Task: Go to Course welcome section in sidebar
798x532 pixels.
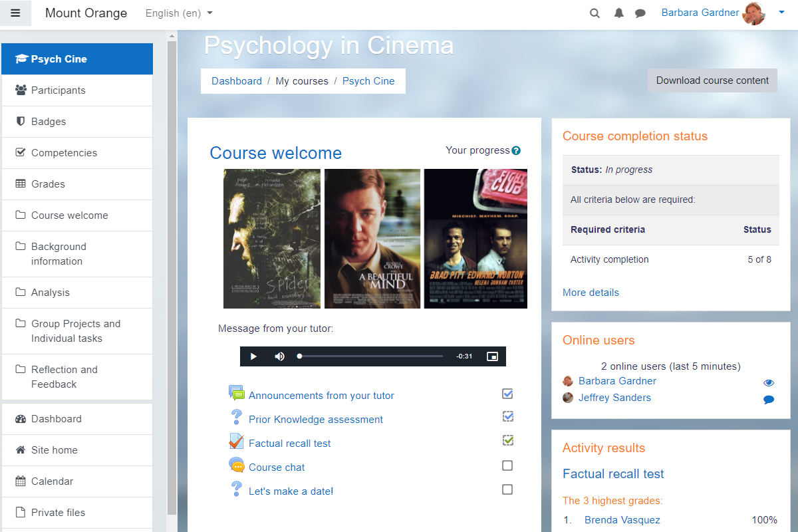Action: (x=77, y=215)
